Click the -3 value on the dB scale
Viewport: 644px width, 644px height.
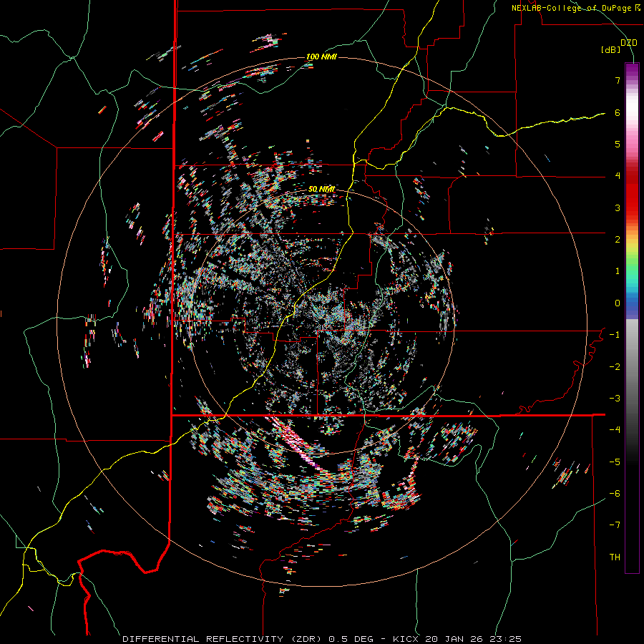[615, 399]
